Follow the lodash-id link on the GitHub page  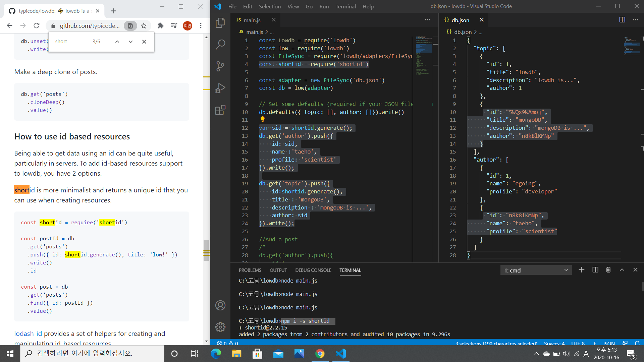click(28, 334)
